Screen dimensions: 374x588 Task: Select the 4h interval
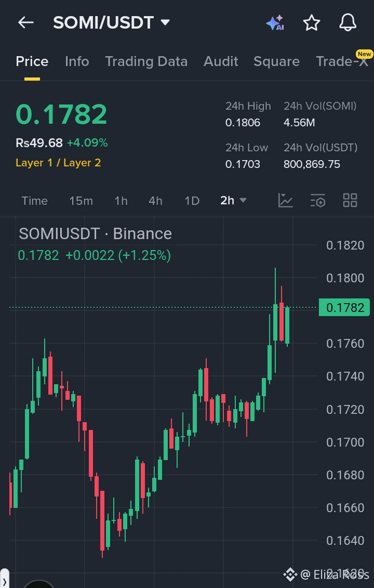pyautogui.click(x=155, y=201)
